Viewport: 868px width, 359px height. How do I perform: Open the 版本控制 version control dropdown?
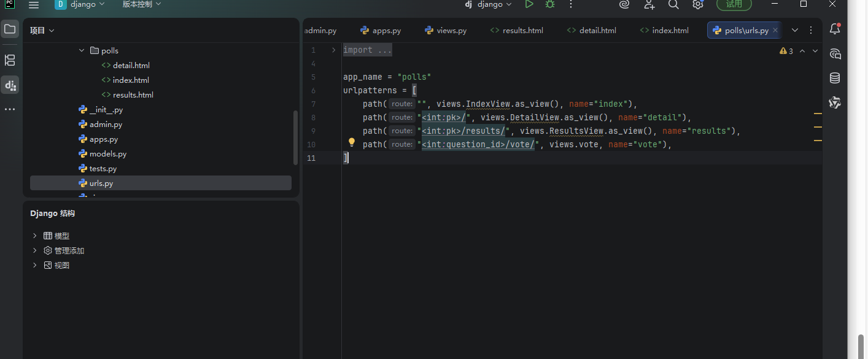coord(142,4)
